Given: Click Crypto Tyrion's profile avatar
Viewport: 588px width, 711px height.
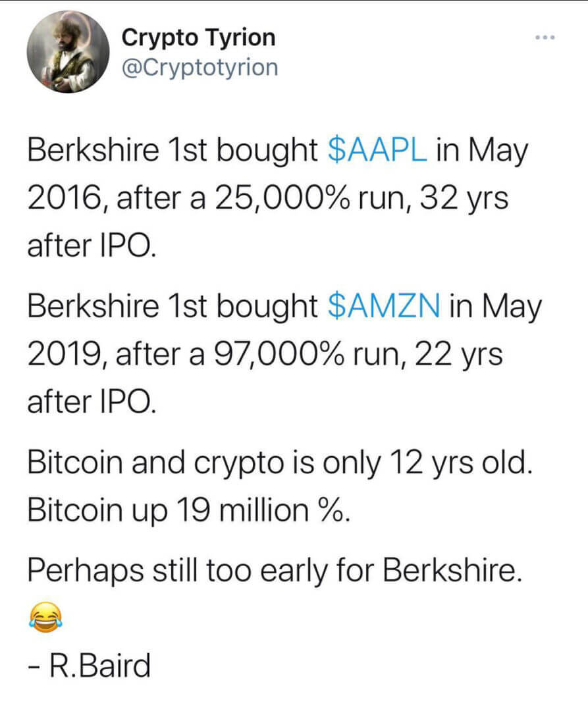Looking at the screenshot, I should [x=68, y=52].
